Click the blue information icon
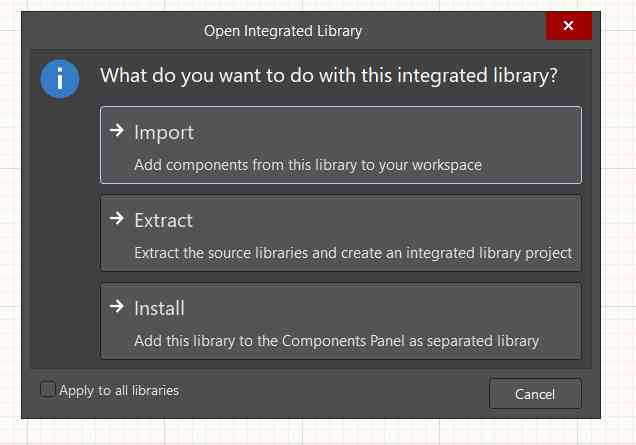Viewport: 636px width, 445px height. coord(60,79)
